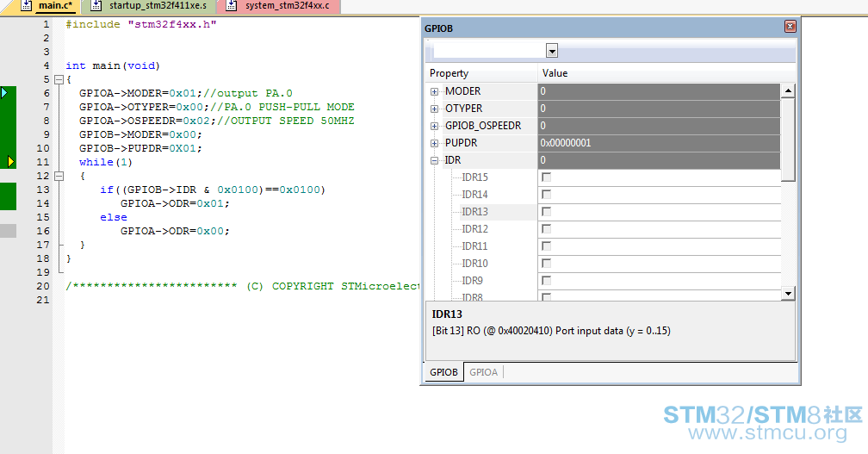868x454 pixels.
Task: Collapse the main function fold at line 5
Action: [59, 80]
